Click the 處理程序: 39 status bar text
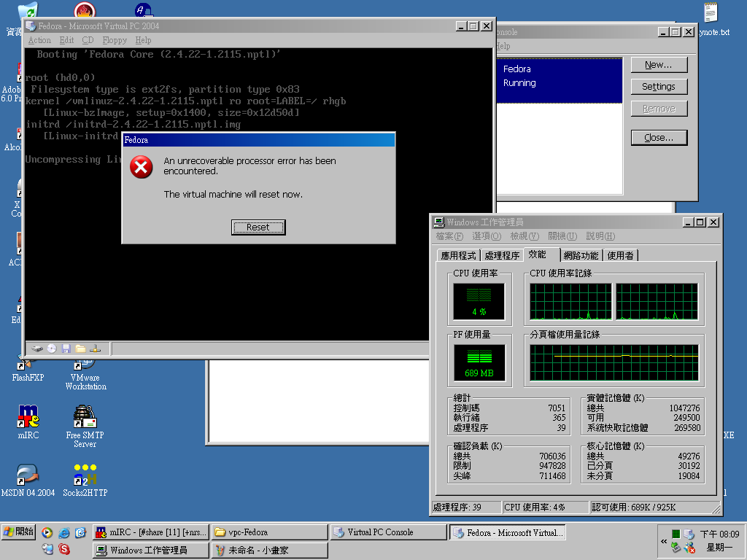Screen dimensions: 747x560 tap(457, 507)
